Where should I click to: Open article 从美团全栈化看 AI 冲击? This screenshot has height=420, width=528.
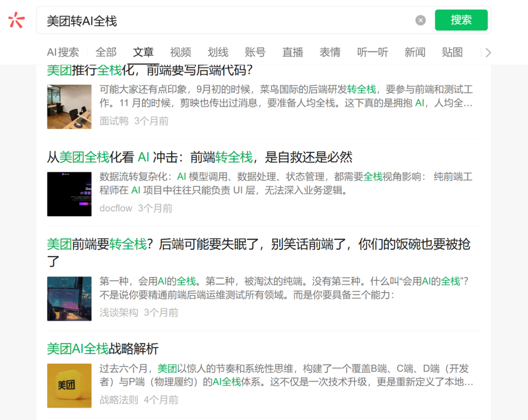coord(199,157)
